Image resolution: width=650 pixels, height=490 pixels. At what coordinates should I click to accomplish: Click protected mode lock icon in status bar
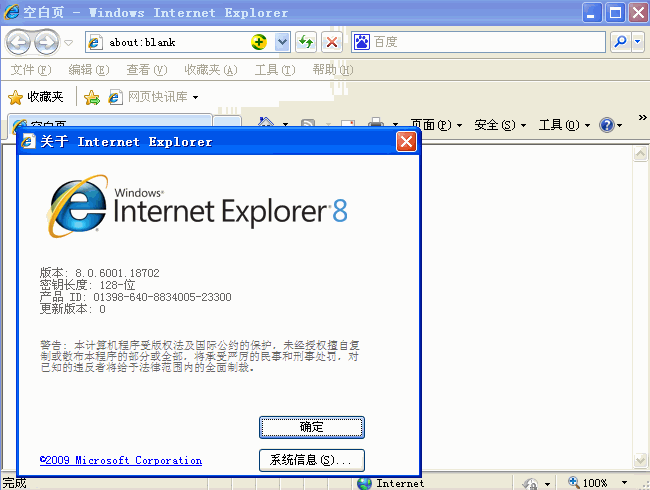[530, 483]
